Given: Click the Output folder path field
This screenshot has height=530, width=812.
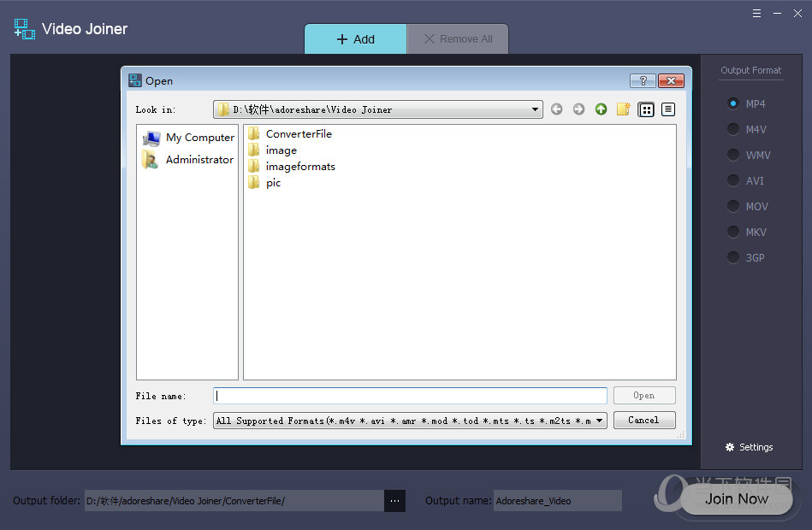Looking at the screenshot, I should 234,500.
